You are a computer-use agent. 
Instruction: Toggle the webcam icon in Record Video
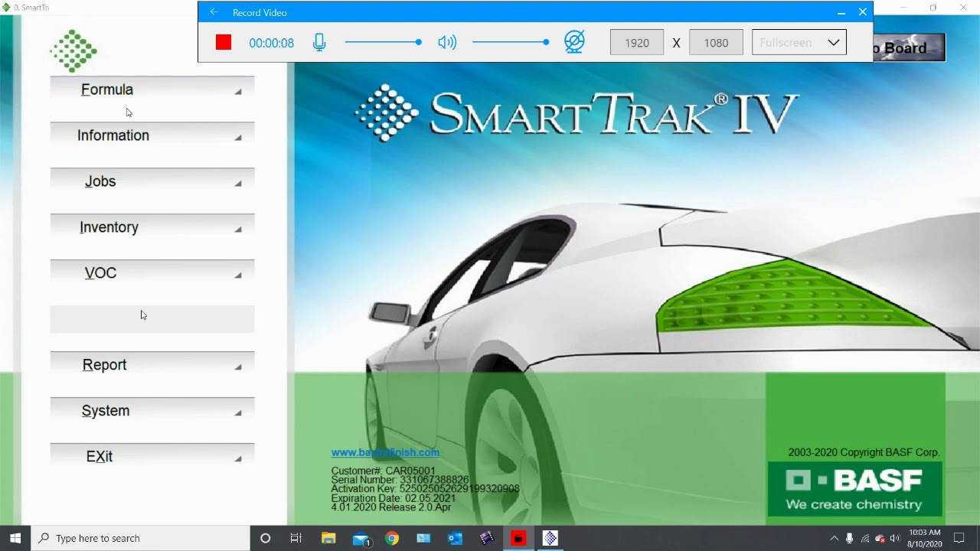point(574,42)
